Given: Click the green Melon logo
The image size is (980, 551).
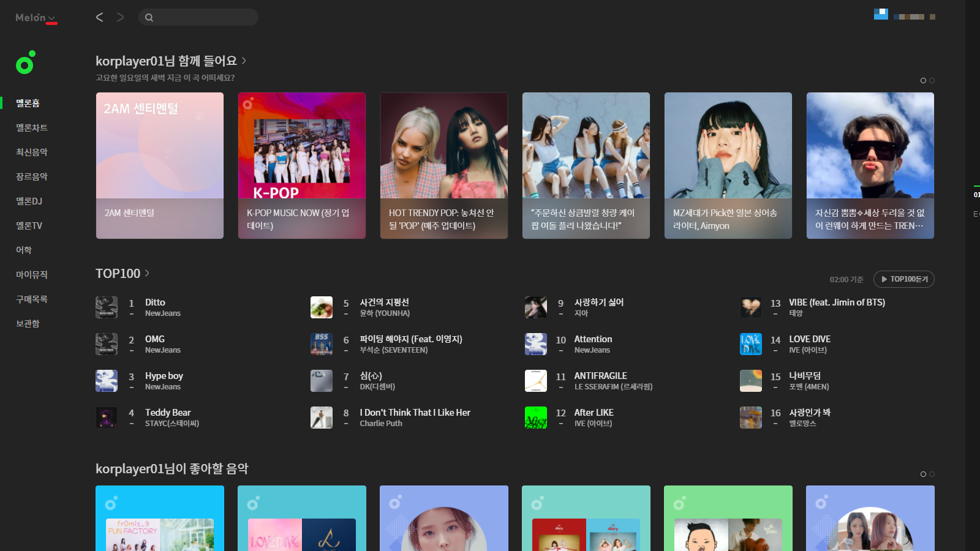Looking at the screenshot, I should click(x=25, y=62).
